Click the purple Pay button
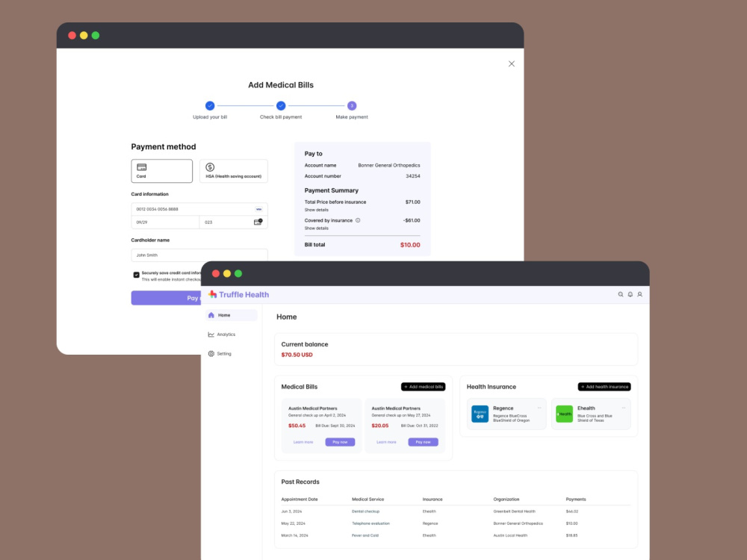The height and width of the screenshot is (560, 747). (167, 298)
